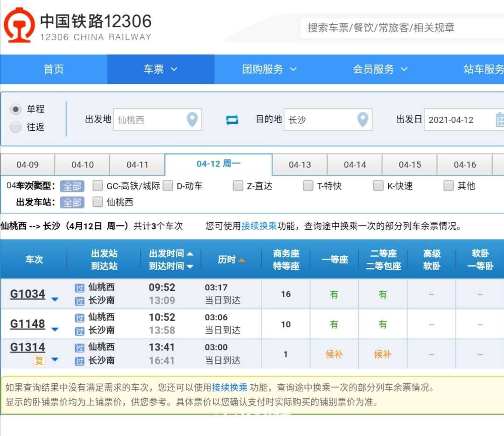504x436 pixels.
Task: Click 接续换乘 link in yellow notice
Action: click(x=230, y=387)
